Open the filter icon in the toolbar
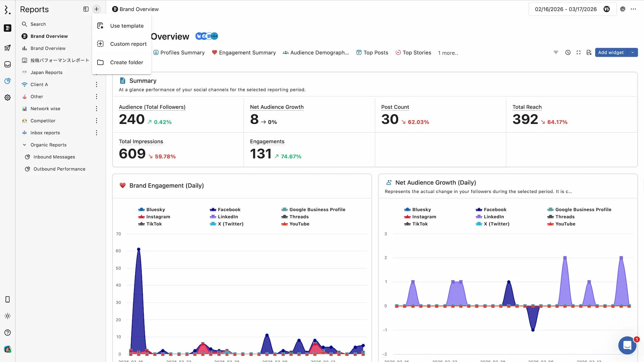This screenshot has width=644, height=362. tap(556, 52)
